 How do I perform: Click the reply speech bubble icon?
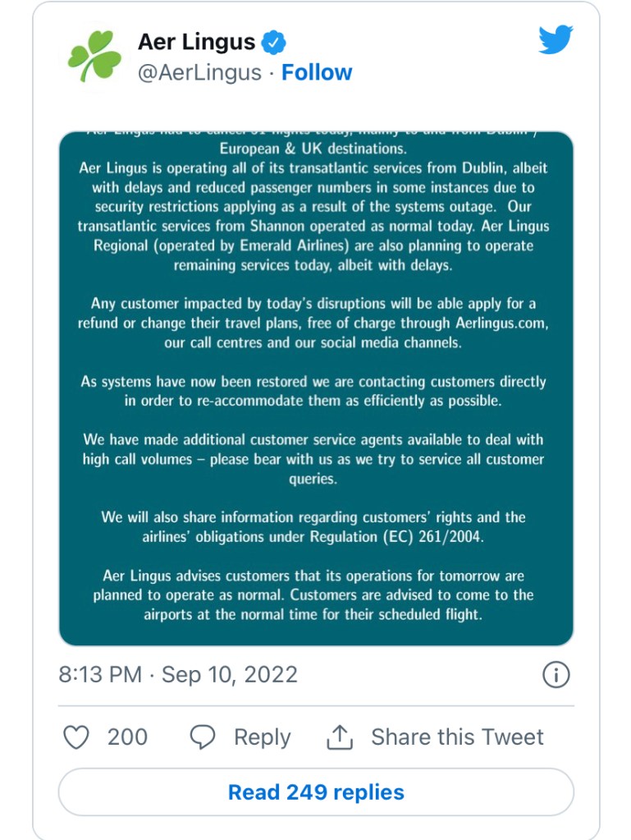203,737
